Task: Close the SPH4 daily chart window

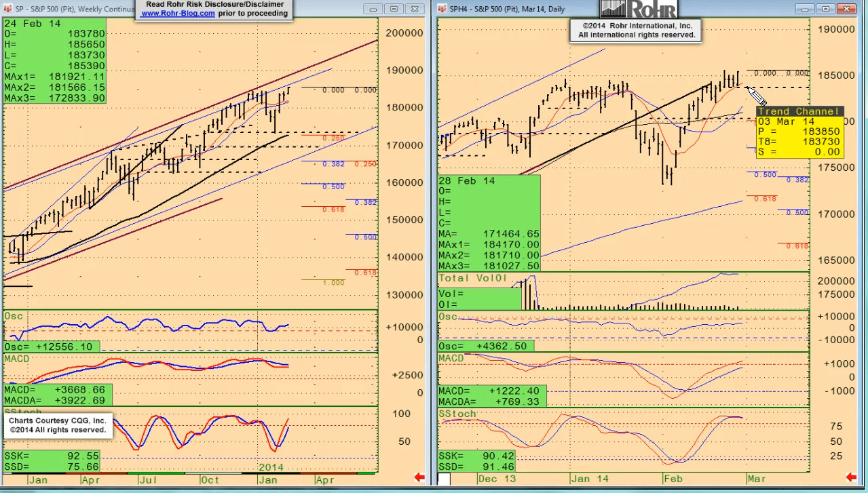Action: tap(846, 9)
